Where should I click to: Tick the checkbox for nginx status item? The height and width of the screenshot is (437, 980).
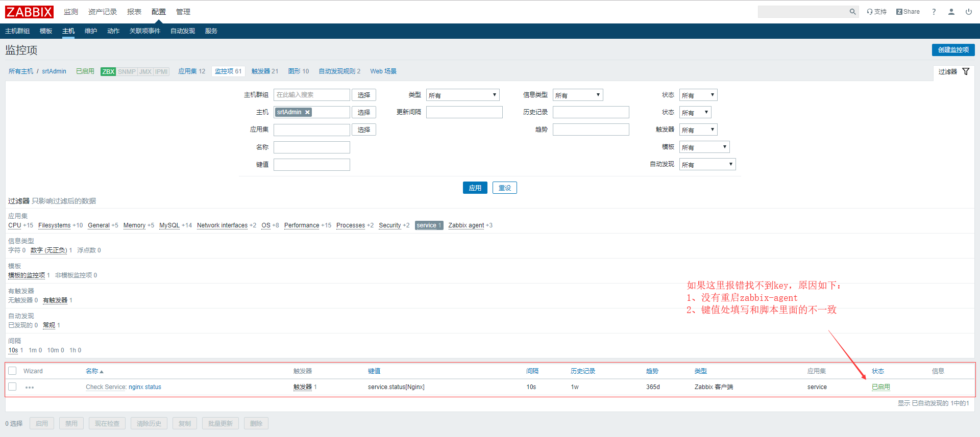tap(13, 387)
